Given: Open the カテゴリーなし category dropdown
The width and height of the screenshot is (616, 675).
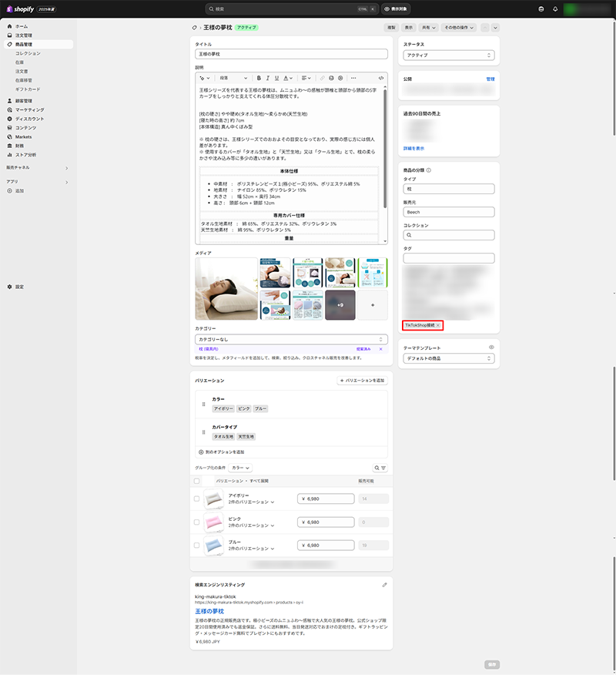Looking at the screenshot, I should (291, 339).
